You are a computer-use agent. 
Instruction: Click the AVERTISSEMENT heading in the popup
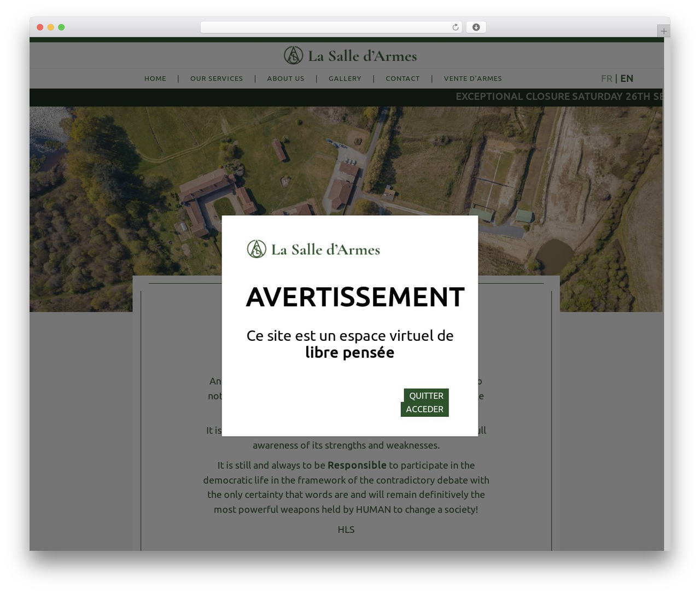coord(355,297)
